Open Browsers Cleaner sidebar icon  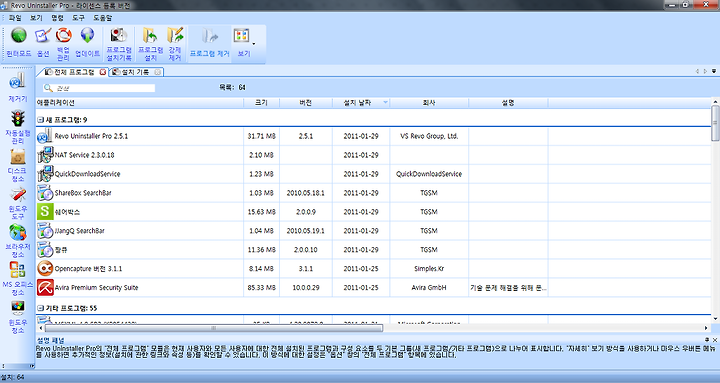tap(18, 232)
